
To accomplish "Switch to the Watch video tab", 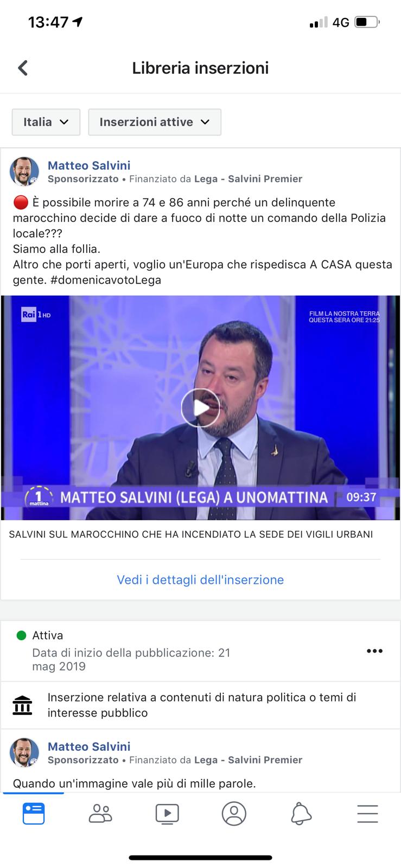I will 167,814.
